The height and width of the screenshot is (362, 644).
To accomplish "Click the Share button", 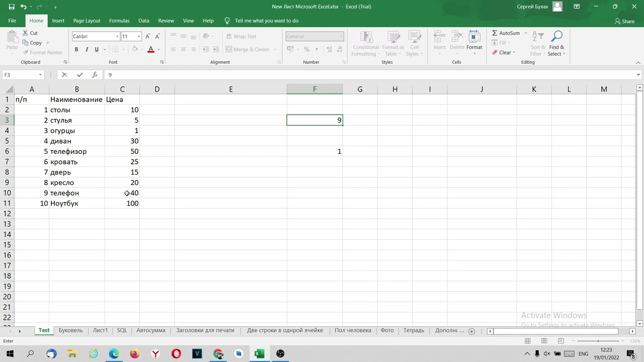I will click(x=624, y=21).
